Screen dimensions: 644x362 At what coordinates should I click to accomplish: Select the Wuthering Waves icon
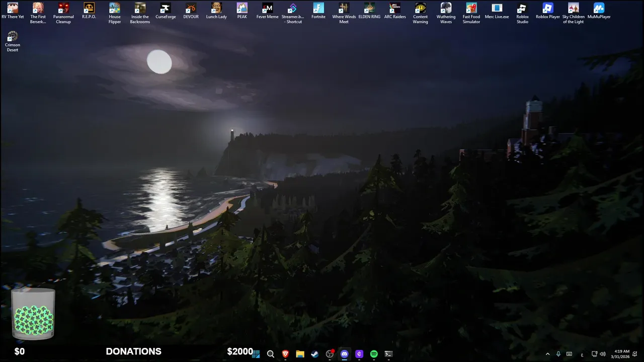[446, 13]
